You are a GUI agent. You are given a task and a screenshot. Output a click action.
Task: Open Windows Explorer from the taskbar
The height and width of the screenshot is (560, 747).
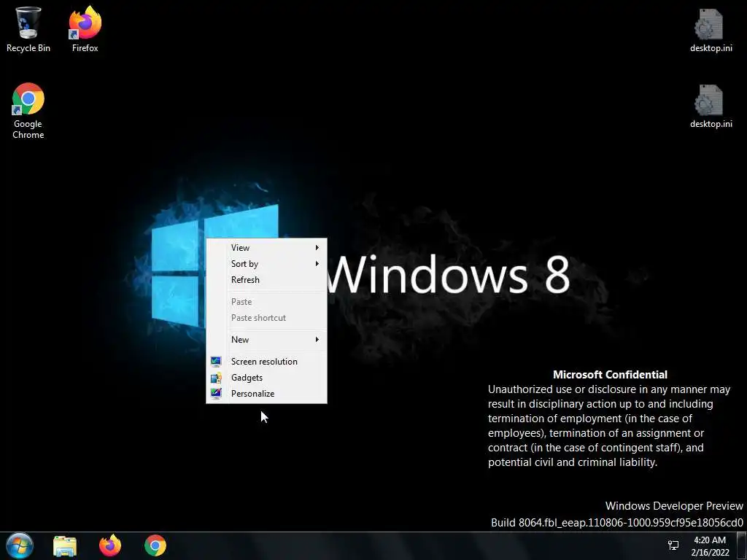[x=65, y=545]
